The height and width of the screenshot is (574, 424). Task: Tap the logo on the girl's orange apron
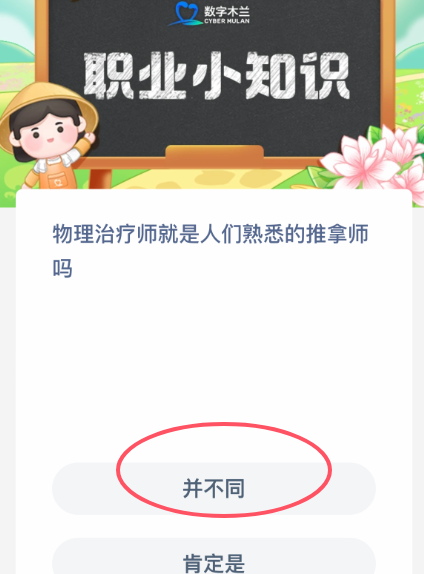[58, 182]
